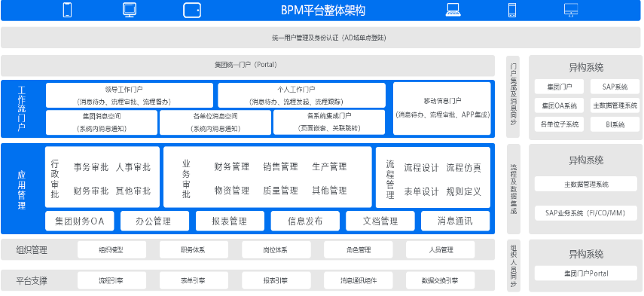Select the 集团统一门户 (Portal) bar

point(248,65)
